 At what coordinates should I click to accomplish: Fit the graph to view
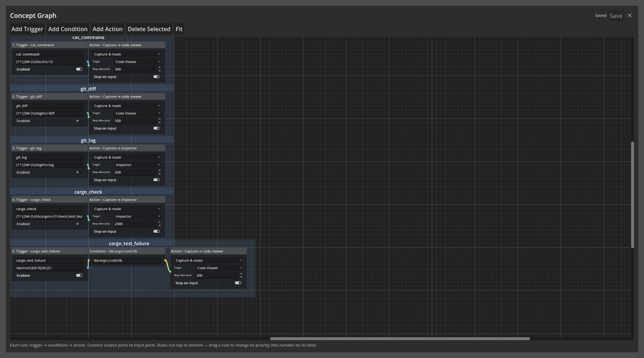click(179, 29)
